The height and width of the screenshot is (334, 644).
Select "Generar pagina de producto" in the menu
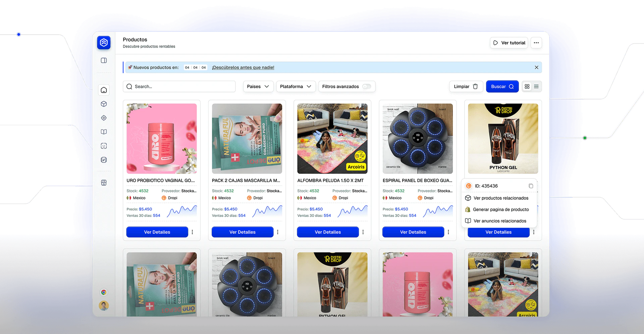[x=501, y=209]
